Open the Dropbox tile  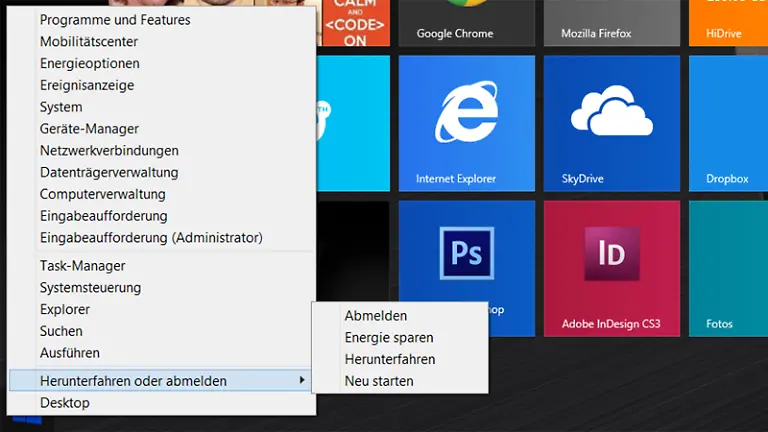(728, 122)
